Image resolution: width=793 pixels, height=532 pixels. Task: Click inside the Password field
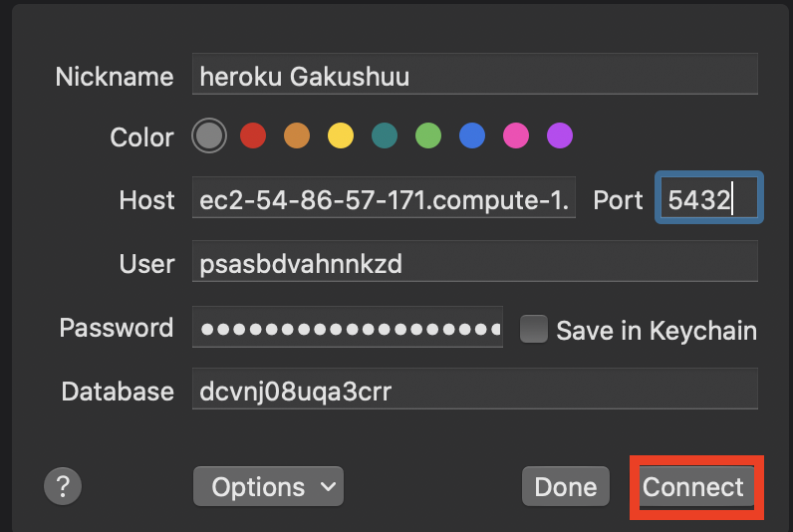[348, 327]
